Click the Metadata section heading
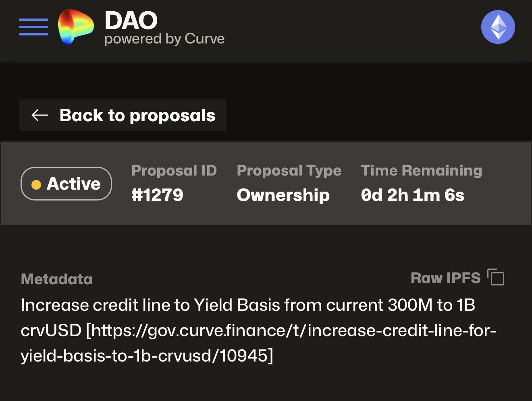The image size is (532, 401). [x=57, y=279]
